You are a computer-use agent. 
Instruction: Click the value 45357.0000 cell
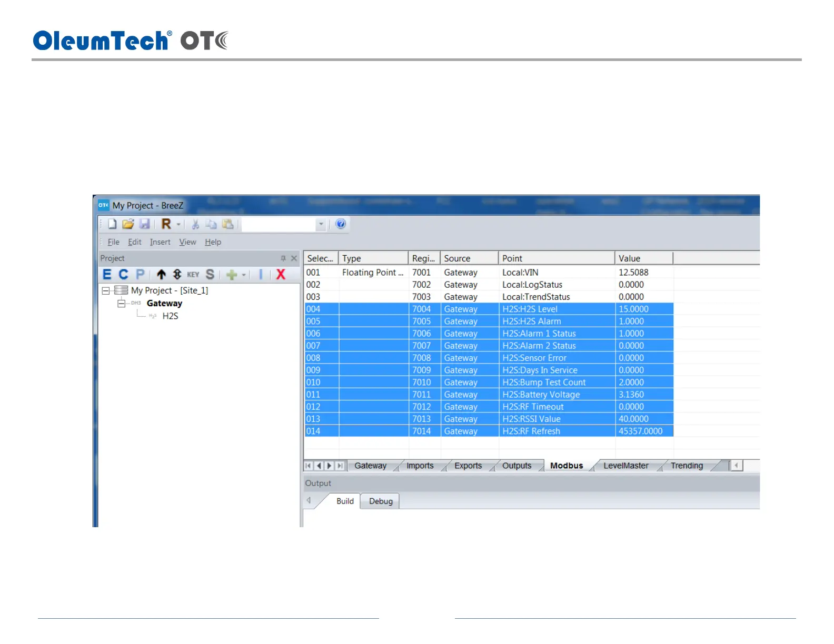click(644, 431)
